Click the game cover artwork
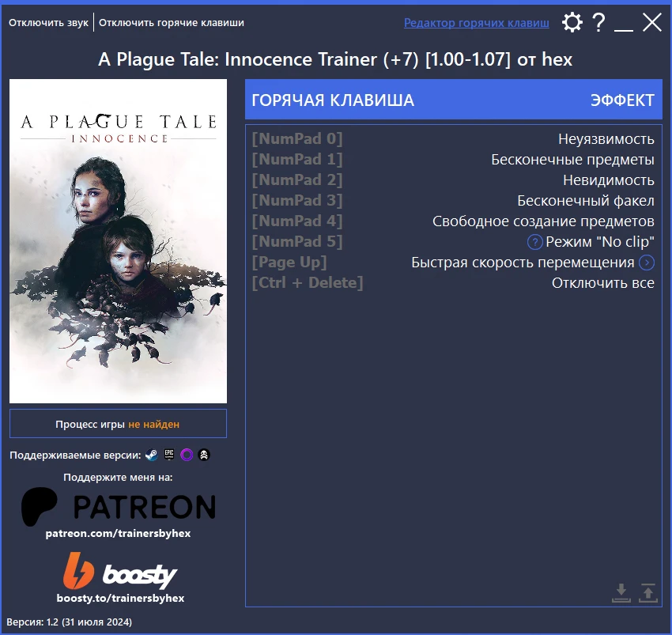 coord(118,240)
